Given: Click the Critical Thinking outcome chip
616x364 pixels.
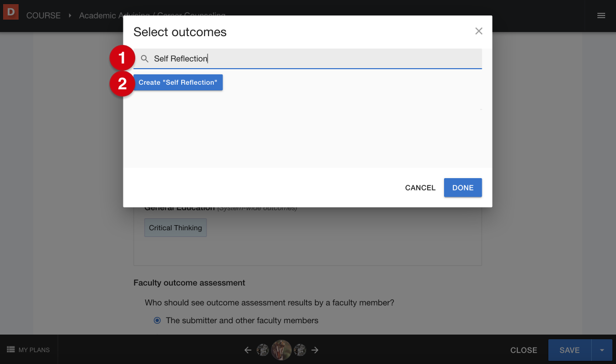Looking at the screenshot, I should click(175, 228).
